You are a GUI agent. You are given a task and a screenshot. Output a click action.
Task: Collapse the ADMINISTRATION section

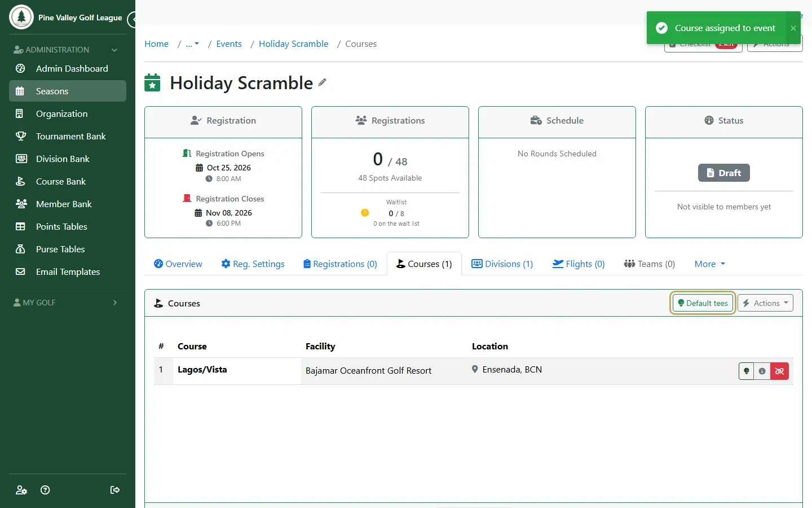pos(68,50)
